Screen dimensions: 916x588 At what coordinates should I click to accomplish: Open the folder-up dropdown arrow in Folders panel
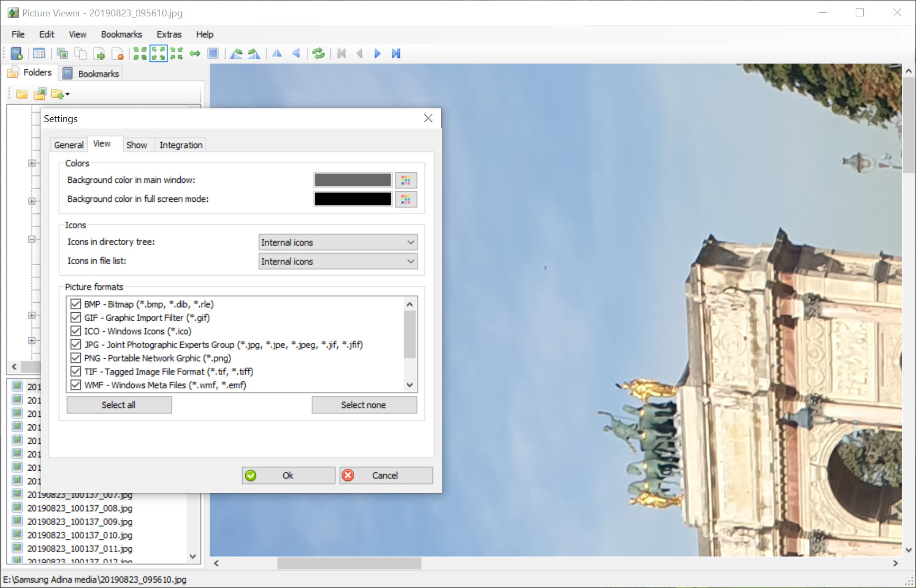[x=67, y=95]
